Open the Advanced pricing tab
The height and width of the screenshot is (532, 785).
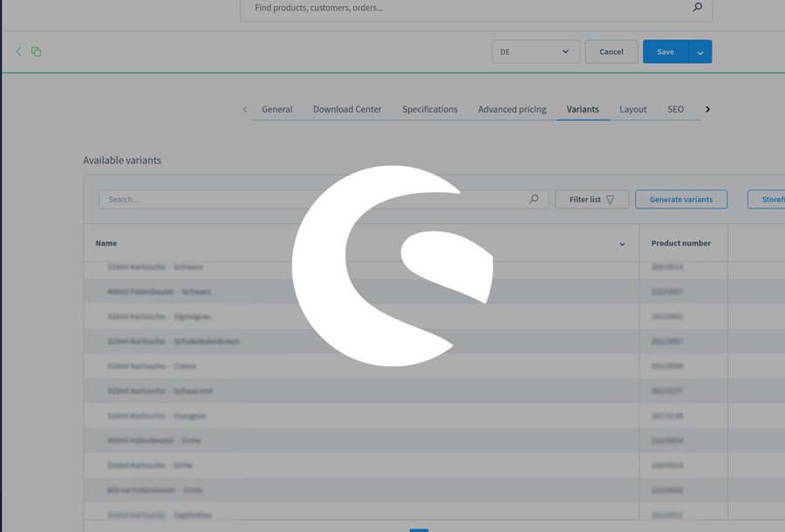tap(511, 109)
